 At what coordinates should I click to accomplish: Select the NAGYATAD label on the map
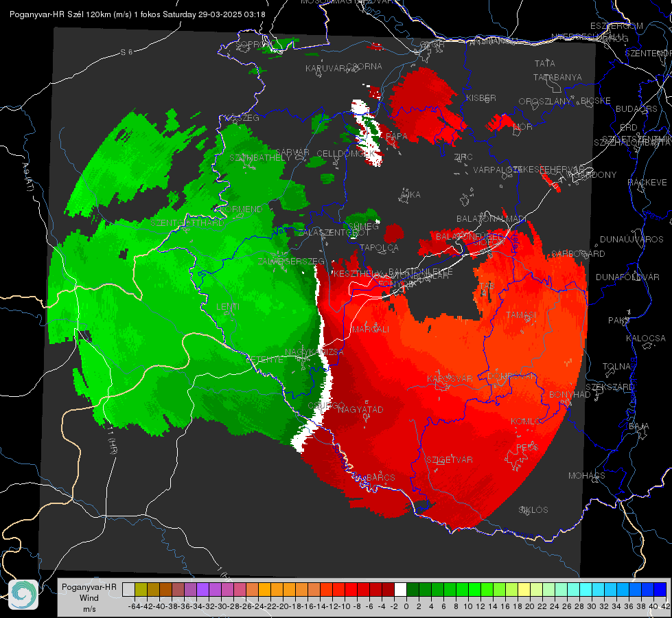click(x=360, y=409)
